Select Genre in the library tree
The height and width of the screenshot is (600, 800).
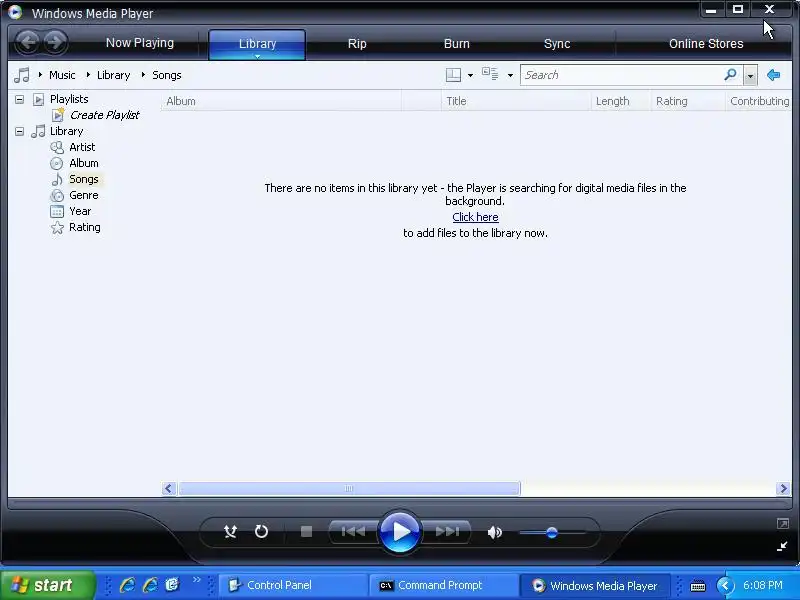(x=84, y=195)
